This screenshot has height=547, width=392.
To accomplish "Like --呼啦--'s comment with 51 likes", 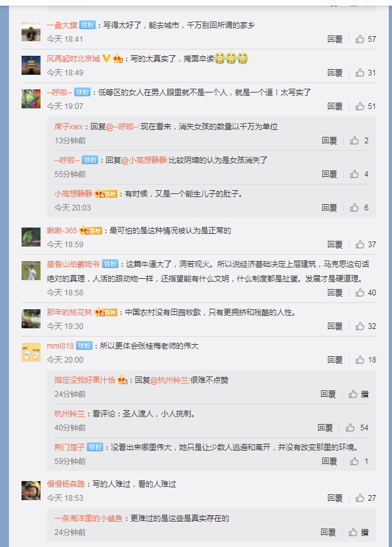I will (x=365, y=106).
